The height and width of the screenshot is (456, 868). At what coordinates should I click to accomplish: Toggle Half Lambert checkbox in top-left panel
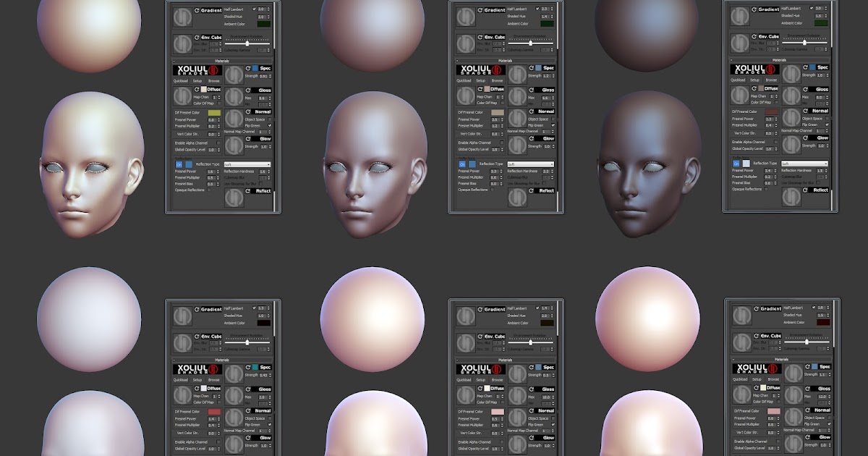pos(254,9)
